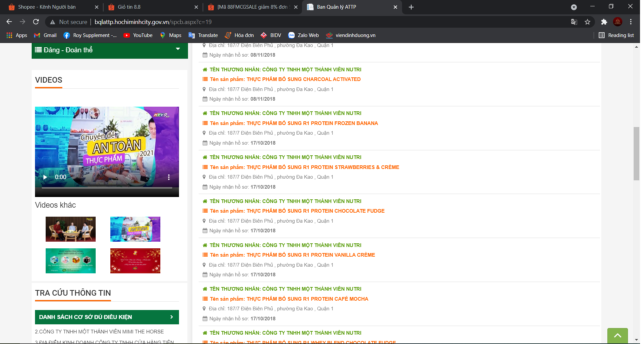
Task: Click the video progress bar
Action: click(x=107, y=188)
